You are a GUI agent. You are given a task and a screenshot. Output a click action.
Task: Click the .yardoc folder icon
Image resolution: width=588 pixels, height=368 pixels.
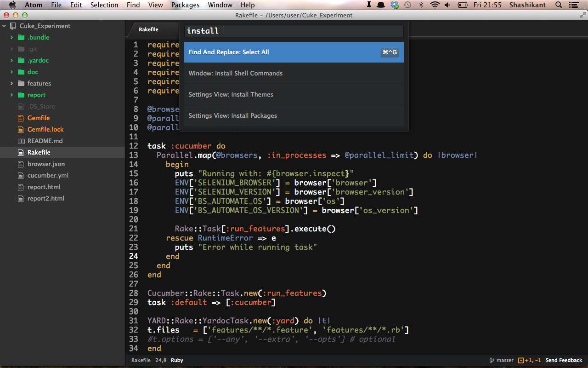[21, 60]
